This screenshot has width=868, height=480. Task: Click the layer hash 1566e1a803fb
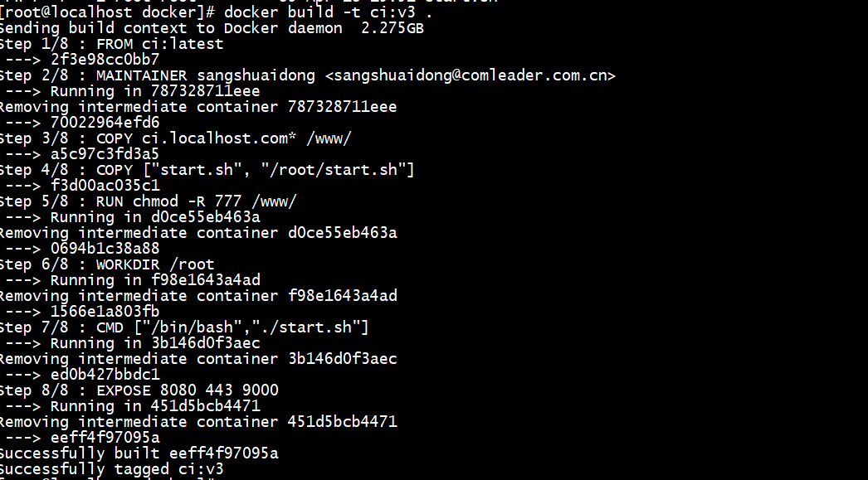(105, 312)
